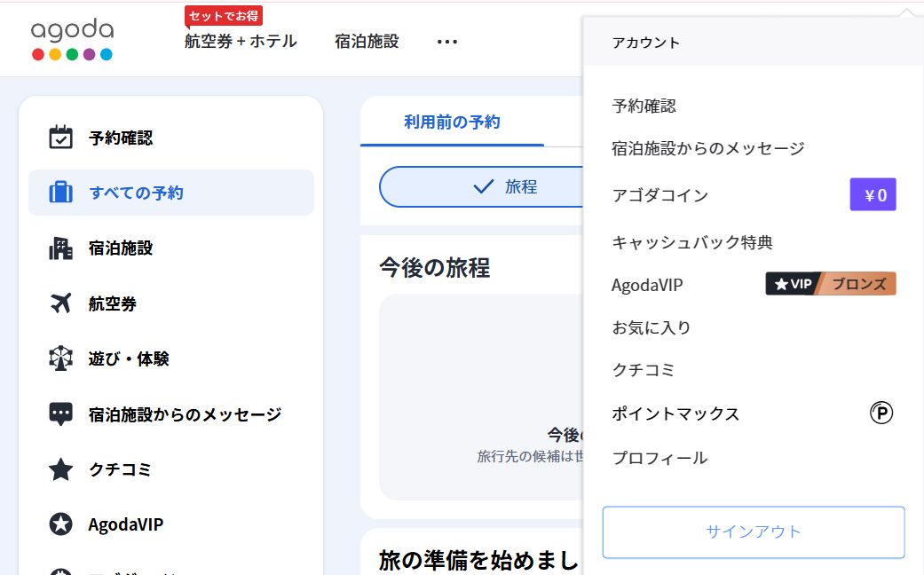Screen dimensions: 924x575
Task: Click the PointsMAX circled P icon
Action: click(x=881, y=413)
